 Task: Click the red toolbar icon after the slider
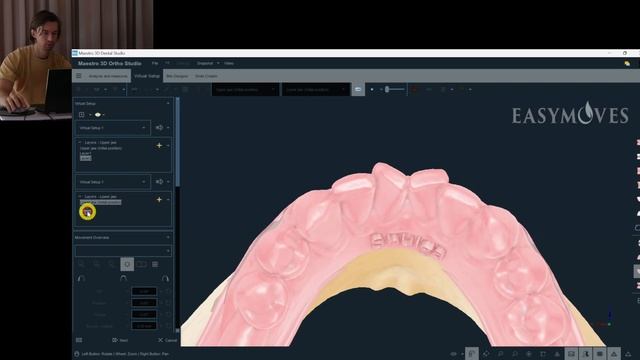[x=415, y=89]
